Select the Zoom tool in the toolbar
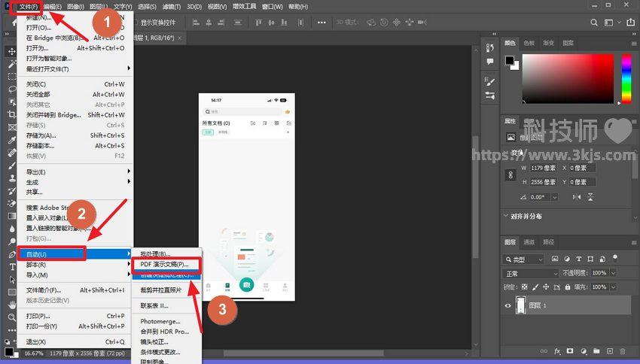The image size is (640, 364). 12,317
